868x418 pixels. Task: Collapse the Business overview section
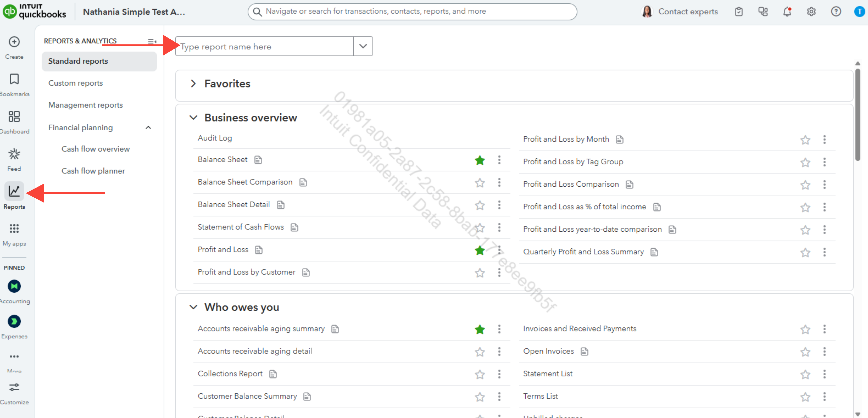click(193, 118)
